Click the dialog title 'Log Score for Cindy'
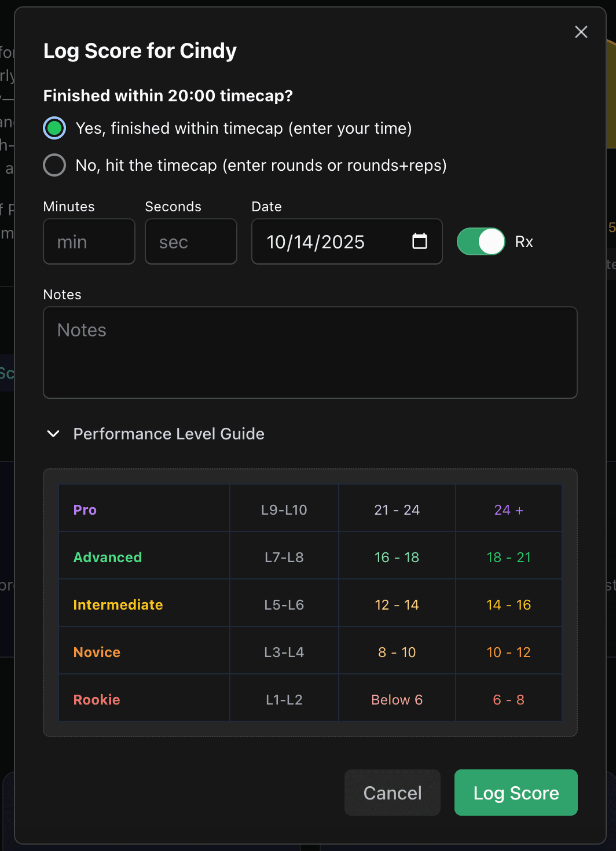 point(140,51)
